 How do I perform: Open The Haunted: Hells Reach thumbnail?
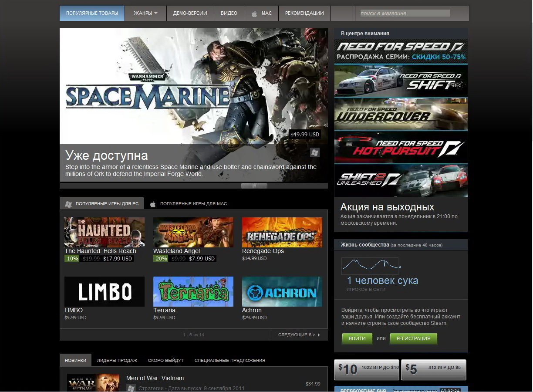click(105, 232)
